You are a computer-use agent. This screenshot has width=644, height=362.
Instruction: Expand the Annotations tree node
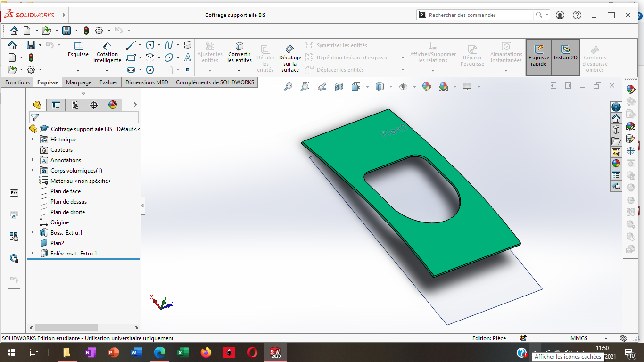point(33,160)
